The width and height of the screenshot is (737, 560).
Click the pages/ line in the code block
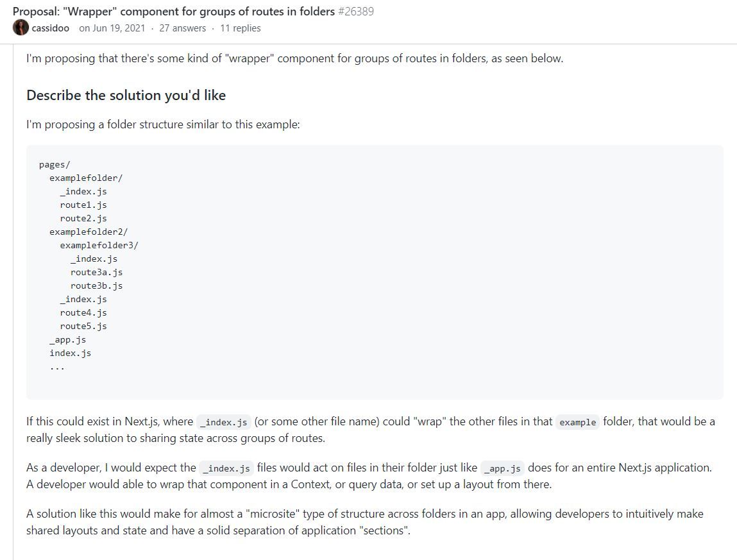[55, 165]
